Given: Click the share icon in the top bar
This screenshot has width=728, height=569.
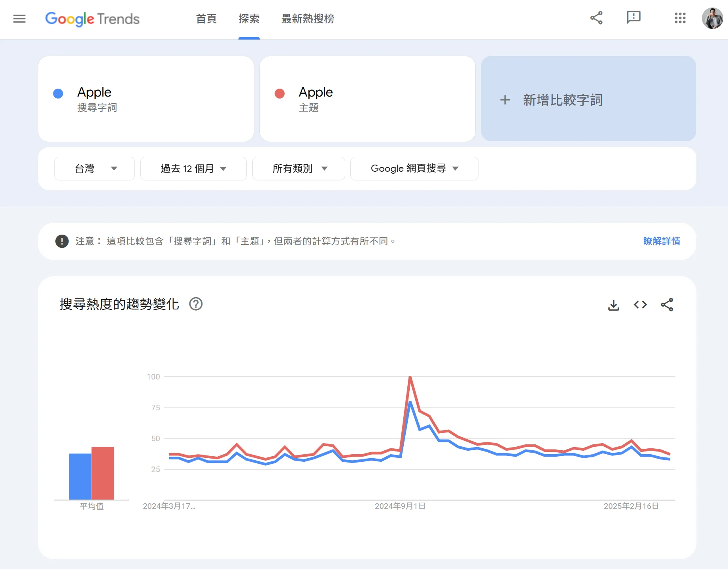Looking at the screenshot, I should [596, 18].
